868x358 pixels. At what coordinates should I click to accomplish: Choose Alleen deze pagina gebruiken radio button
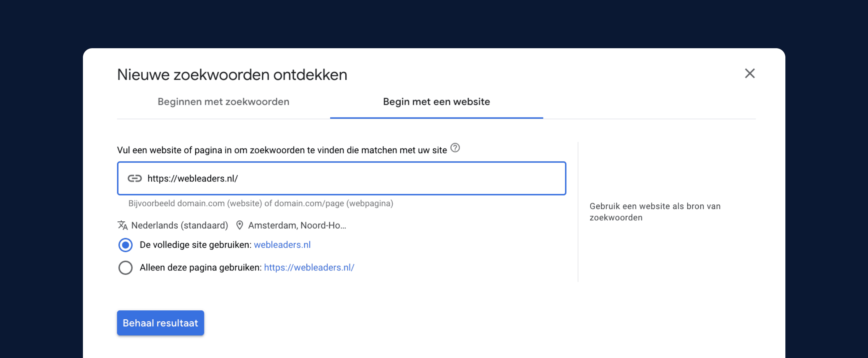tap(125, 268)
